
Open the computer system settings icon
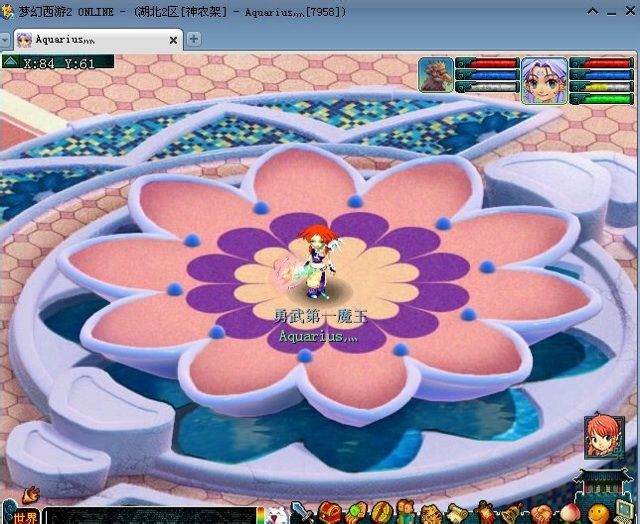pyautogui.click(x=624, y=513)
